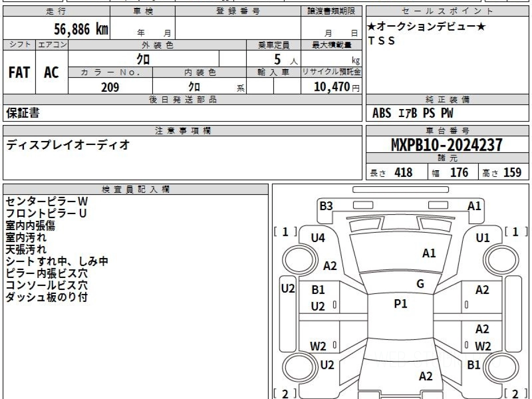The width and height of the screenshot is (532, 399).
Task: Click the ダッシュ板のり付 note
Action: point(47,297)
